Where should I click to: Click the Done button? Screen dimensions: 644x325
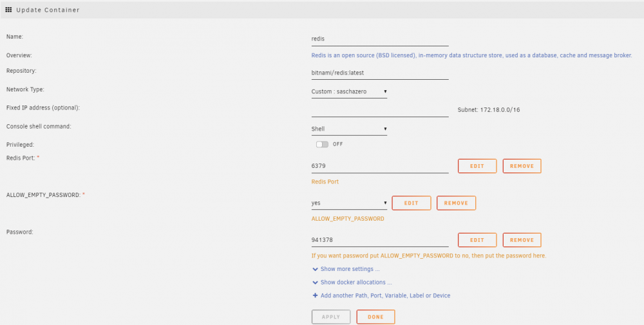pyautogui.click(x=376, y=317)
